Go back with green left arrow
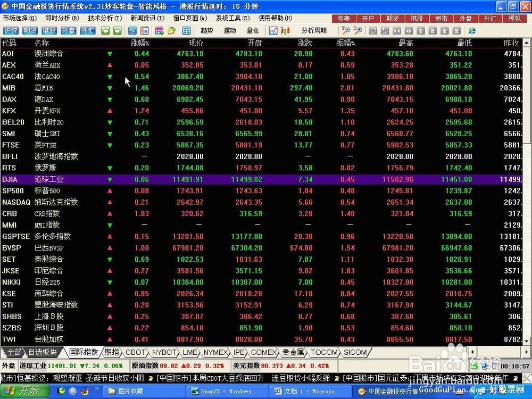 point(105,31)
